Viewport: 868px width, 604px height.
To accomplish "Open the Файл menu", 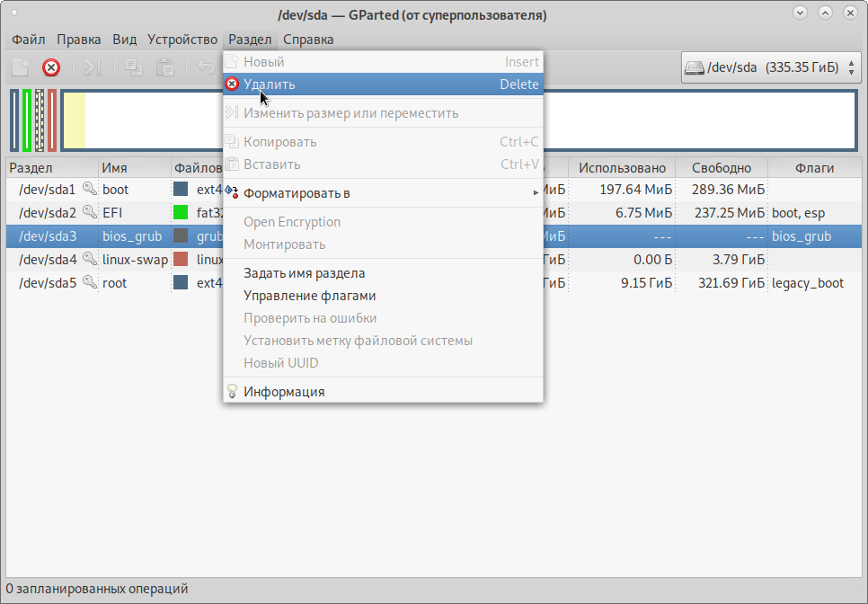I will [x=28, y=40].
